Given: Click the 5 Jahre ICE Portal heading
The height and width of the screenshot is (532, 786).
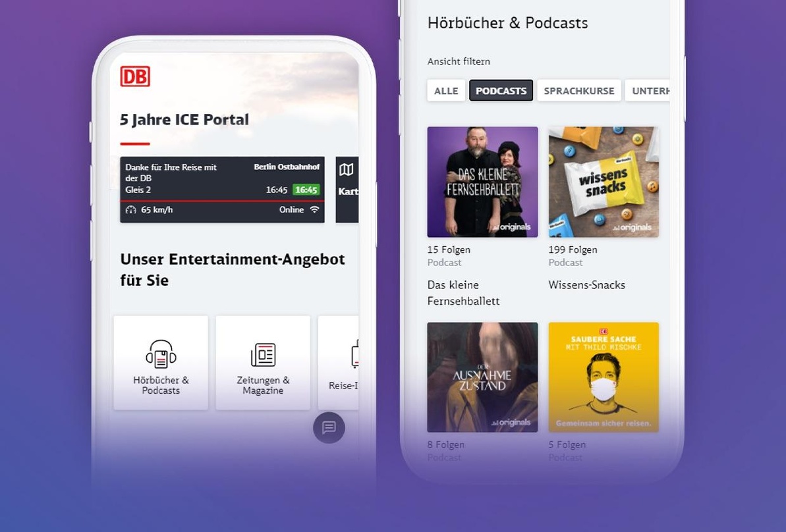Looking at the screenshot, I should pyautogui.click(x=184, y=120).
